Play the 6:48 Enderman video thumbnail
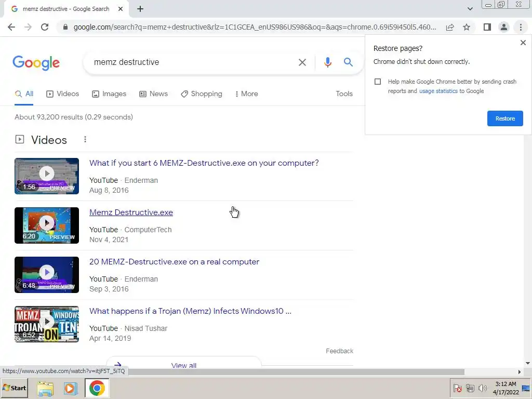Screen dimensions: 532x399 click(47, 275)
